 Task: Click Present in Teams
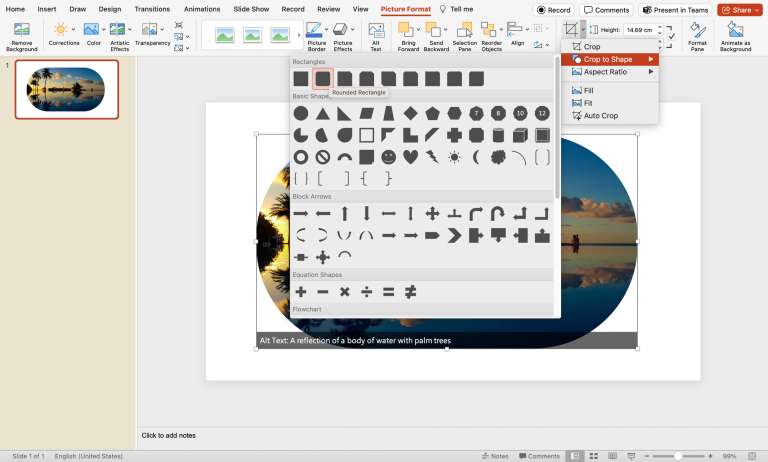[675, 10]
